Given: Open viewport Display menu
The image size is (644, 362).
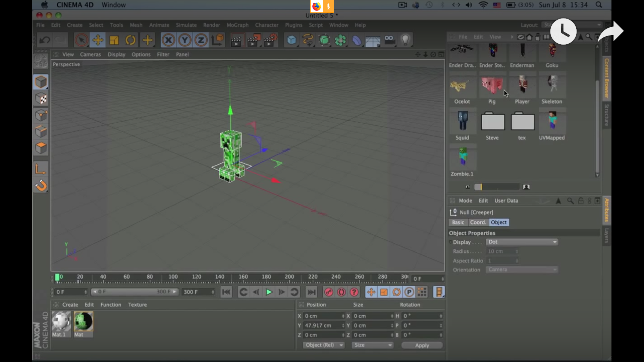Looking at the screenshot, I should tap(116, 54).
